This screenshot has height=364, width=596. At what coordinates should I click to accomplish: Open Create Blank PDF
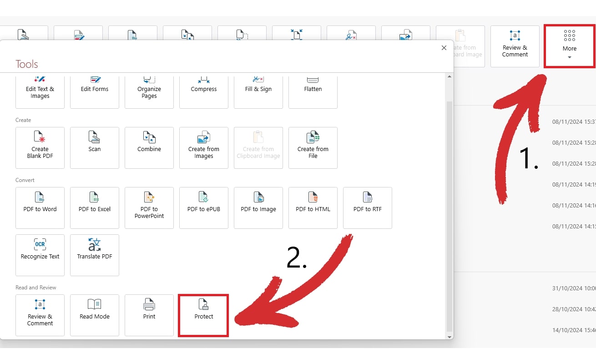pyautogui.click(x=40, y=147)
